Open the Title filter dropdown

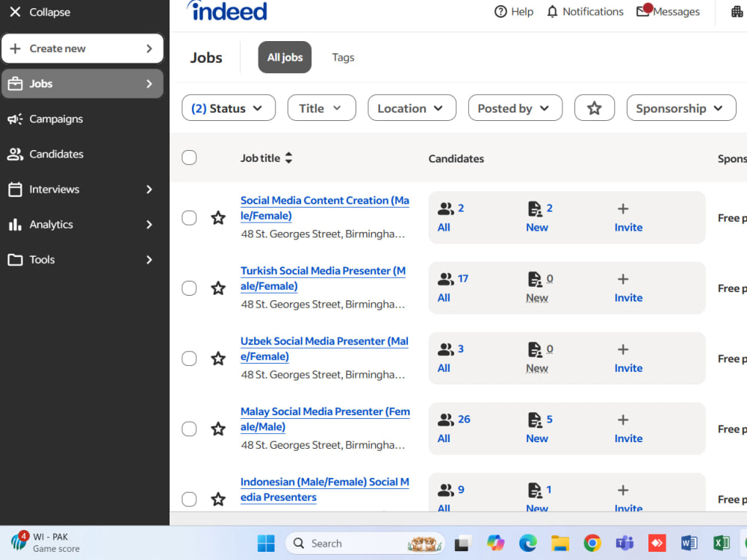[x=321, y=108]
